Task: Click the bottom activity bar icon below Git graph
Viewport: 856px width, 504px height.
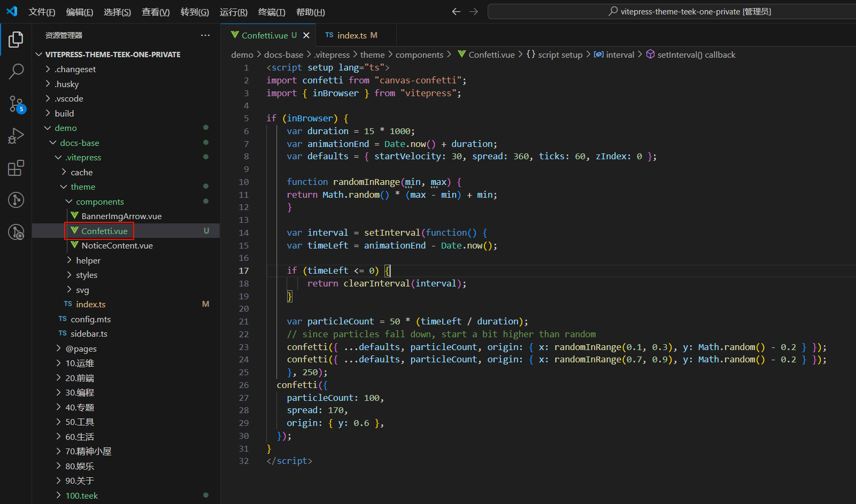Action: pos(16,232)
